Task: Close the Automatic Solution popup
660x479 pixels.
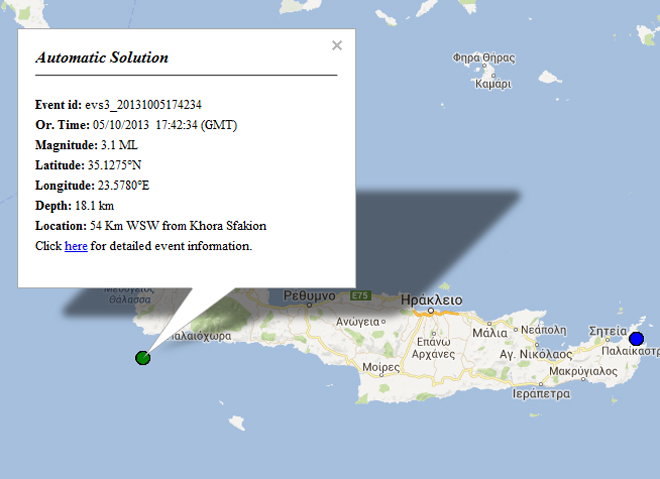Action: coord(337,45)
